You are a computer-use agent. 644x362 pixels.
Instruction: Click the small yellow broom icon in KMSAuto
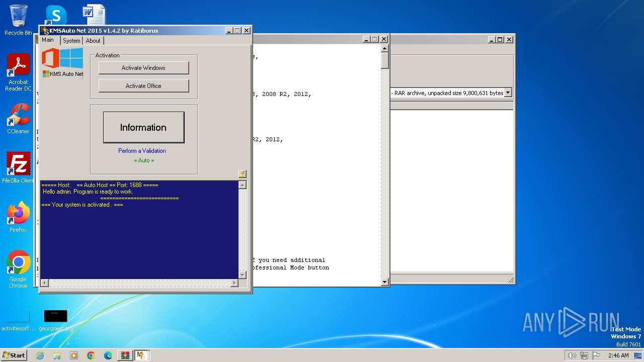[x=243, y=174]
